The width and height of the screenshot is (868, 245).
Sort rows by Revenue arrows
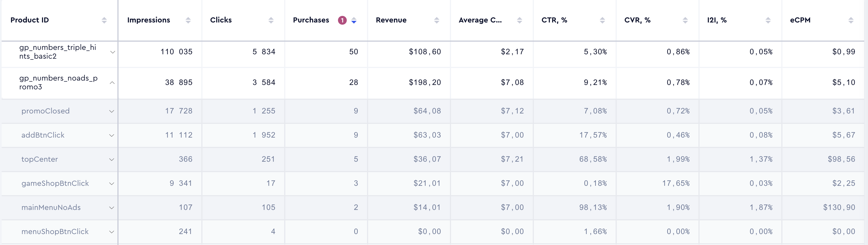437,20
